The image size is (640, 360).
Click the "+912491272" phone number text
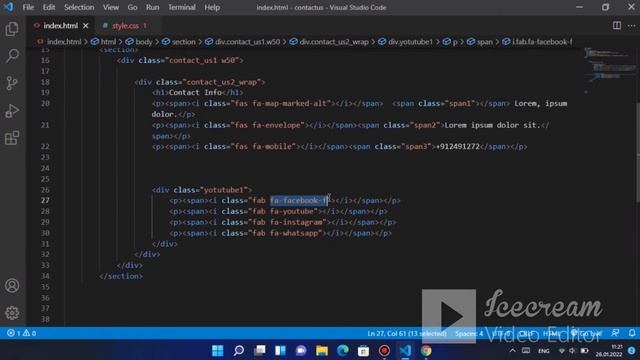tap(458, 147)
